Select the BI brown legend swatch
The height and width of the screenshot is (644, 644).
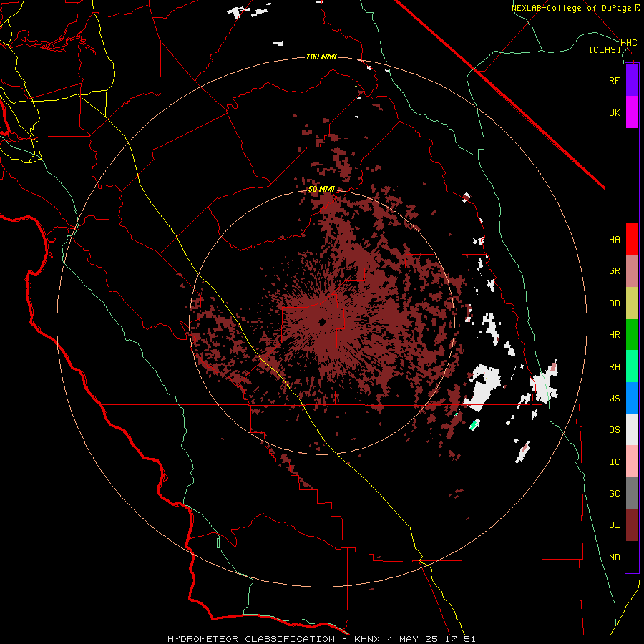click(x=632, y=525)
